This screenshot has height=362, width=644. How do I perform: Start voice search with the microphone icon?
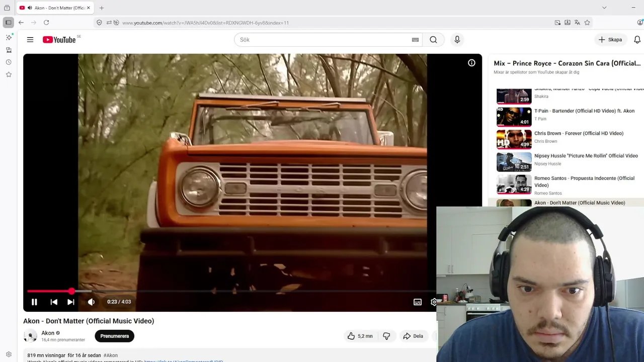[457, 40]
